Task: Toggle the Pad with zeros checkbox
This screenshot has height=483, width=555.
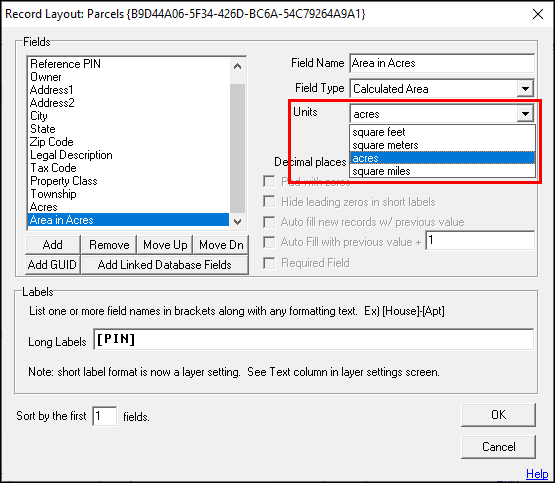Action: coord(269,182)
